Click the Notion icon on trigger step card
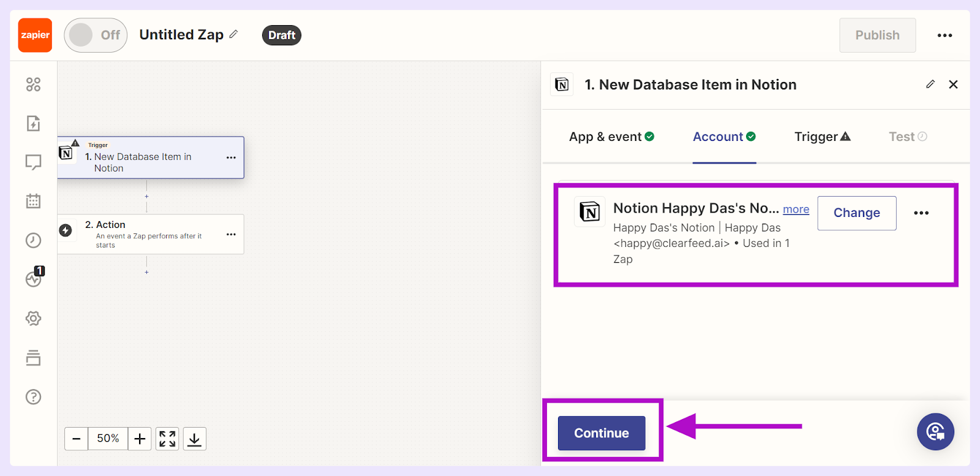Screen dimensions: 980x476 66,153
